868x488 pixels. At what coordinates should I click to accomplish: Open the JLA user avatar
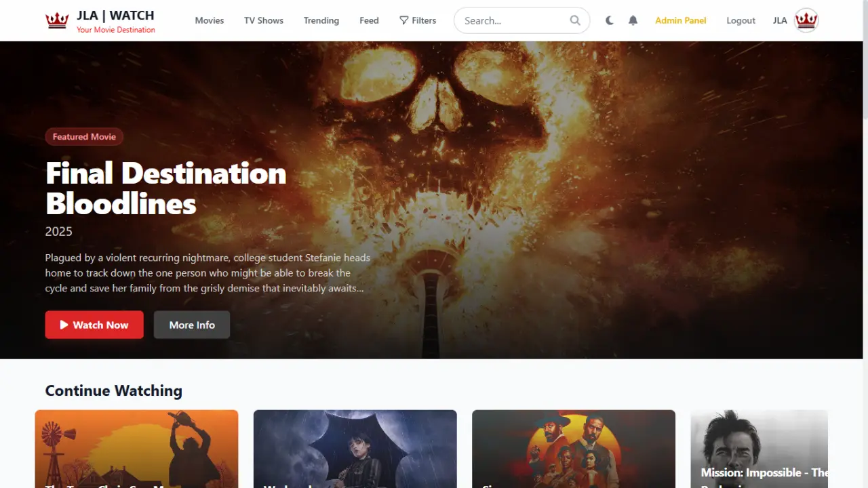click(x=806, y=20)
